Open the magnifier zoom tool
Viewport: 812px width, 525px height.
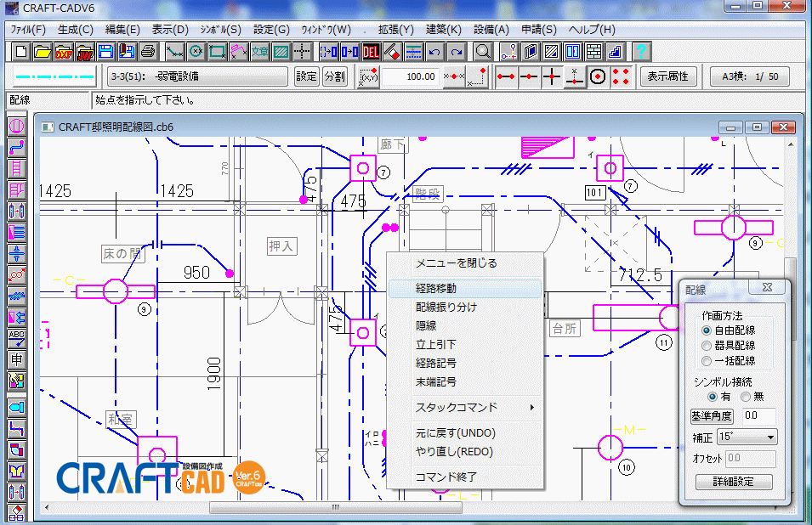click(x=483, y=52)
